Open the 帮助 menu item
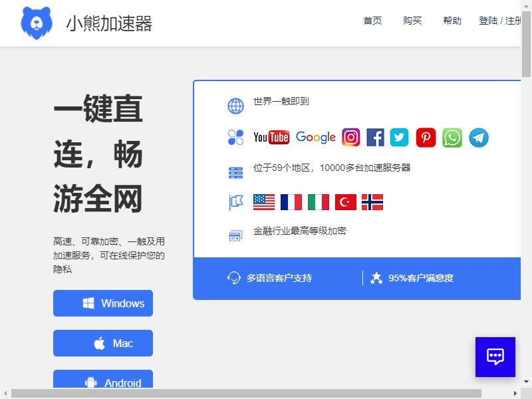This screenshot has height=399, width=532. [x=452, y=21]
